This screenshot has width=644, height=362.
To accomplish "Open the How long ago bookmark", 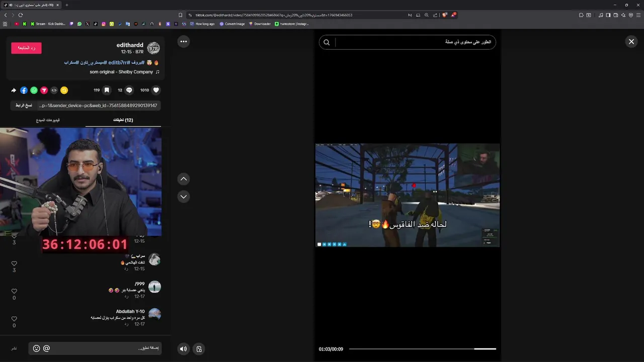I will click(202, 24).
